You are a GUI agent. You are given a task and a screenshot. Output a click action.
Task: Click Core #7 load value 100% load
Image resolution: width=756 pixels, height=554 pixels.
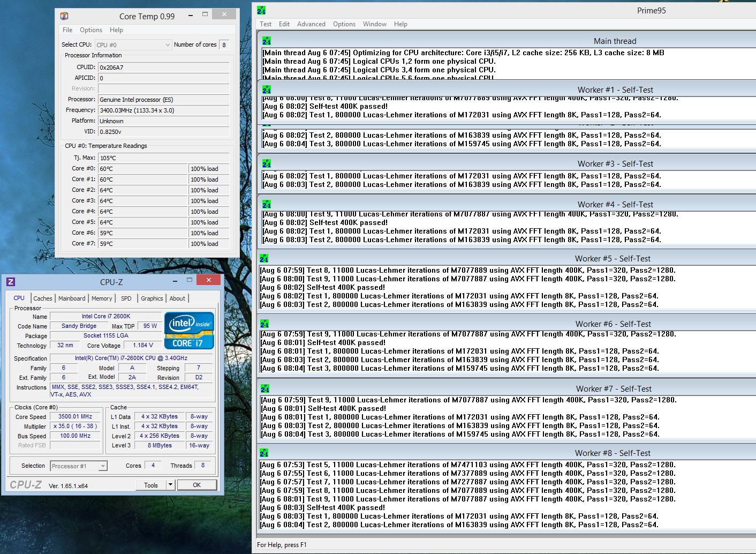click(x=209, y=244)
